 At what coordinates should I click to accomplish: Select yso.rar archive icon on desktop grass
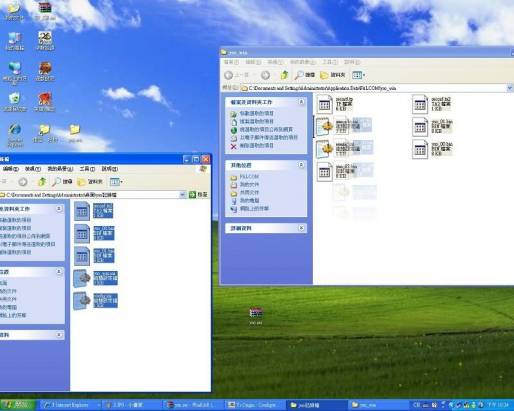pos(256,316)
